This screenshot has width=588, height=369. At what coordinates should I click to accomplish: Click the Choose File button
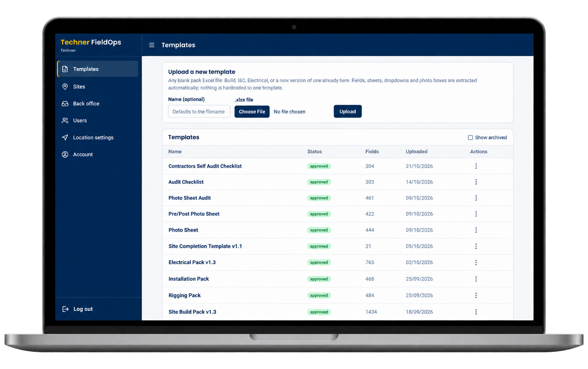(252, 111)
